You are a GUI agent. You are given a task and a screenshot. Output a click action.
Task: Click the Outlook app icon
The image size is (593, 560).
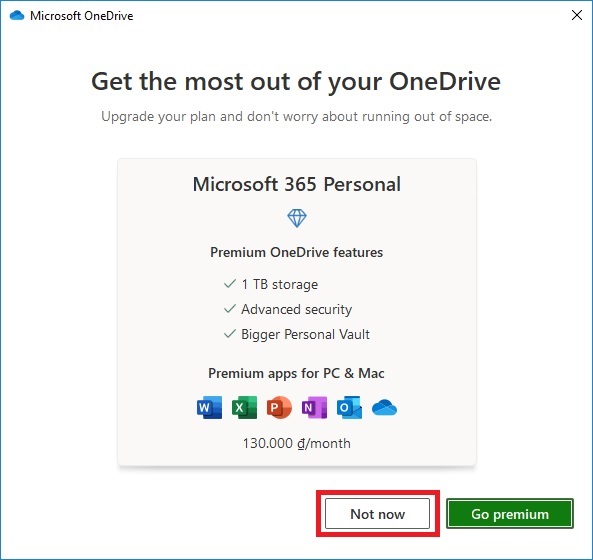tap(349, 408)
